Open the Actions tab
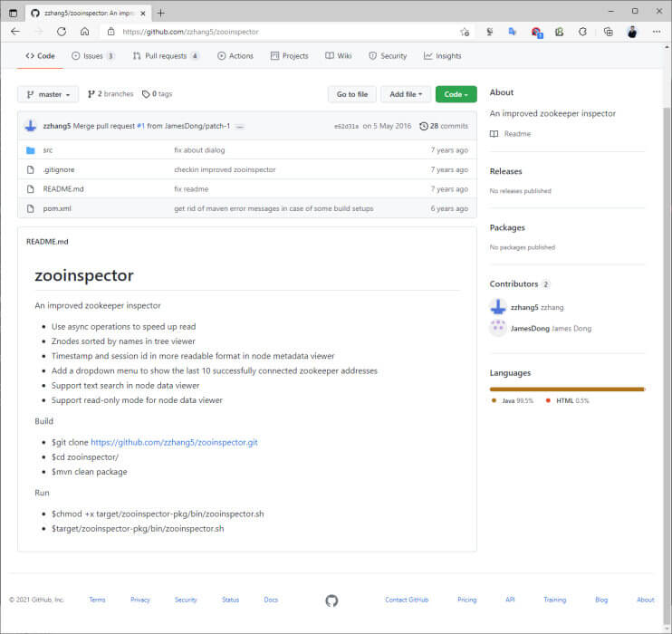Viewport: 672px width, 634px height. point(235,56)
